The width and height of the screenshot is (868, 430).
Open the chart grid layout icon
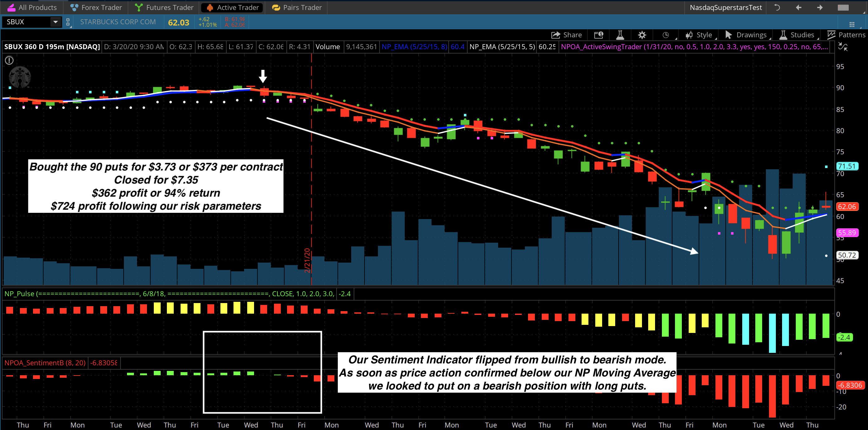tap(843, 7)
